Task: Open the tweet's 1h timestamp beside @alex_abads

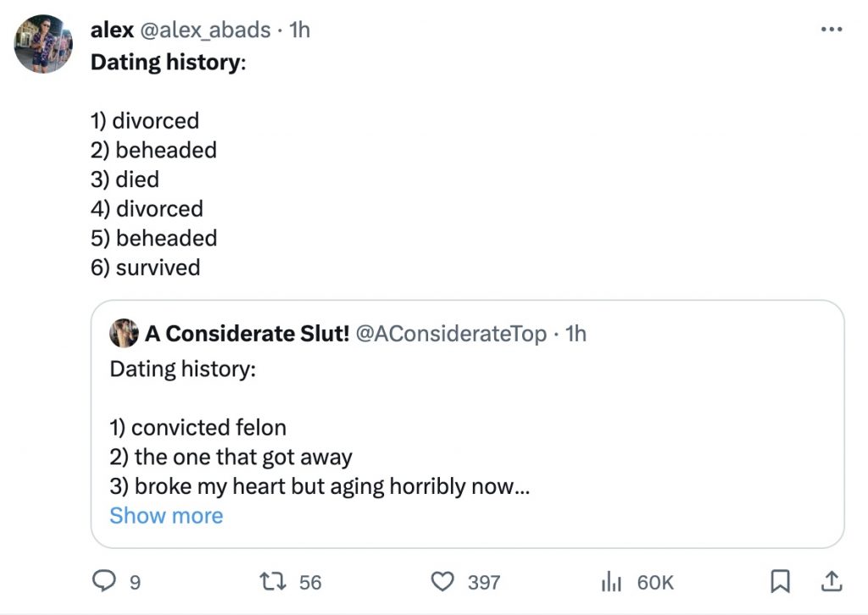Action: pos(300,30)
